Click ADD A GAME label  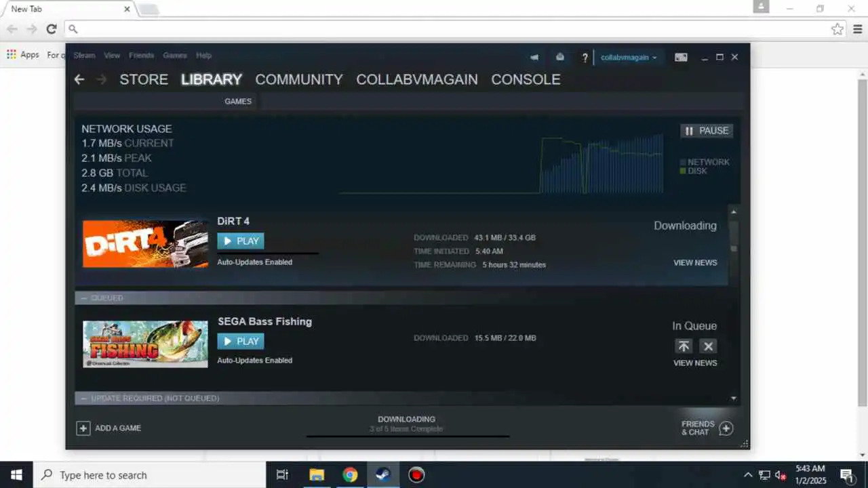tap(118, 428)
